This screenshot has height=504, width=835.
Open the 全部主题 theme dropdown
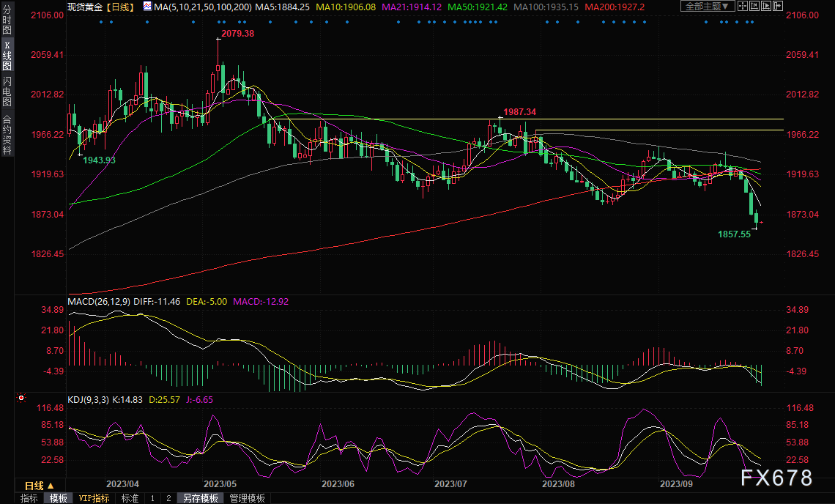click(x=708, y=7)
